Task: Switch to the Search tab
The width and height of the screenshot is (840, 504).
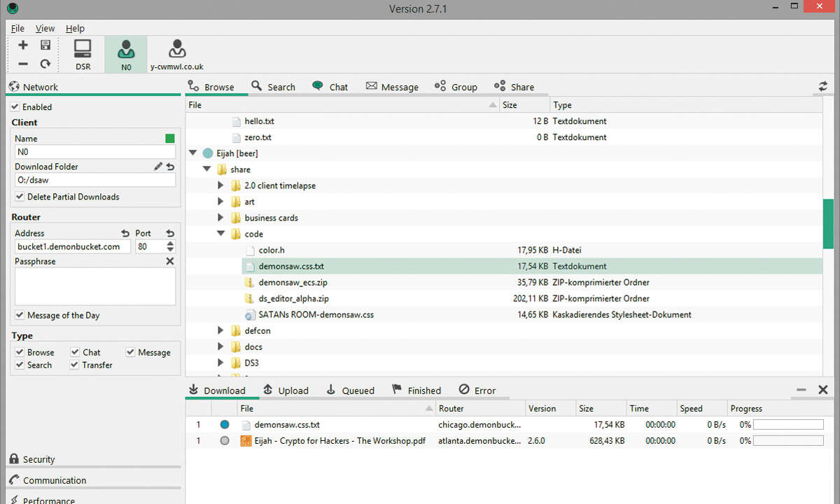Action: click(272, 87)
